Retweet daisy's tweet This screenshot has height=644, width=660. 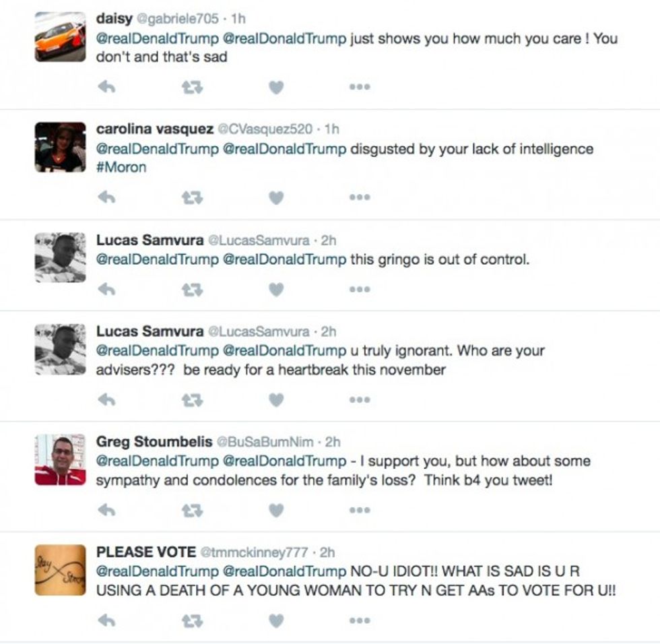pyautogui.click(x=192, y=87)
